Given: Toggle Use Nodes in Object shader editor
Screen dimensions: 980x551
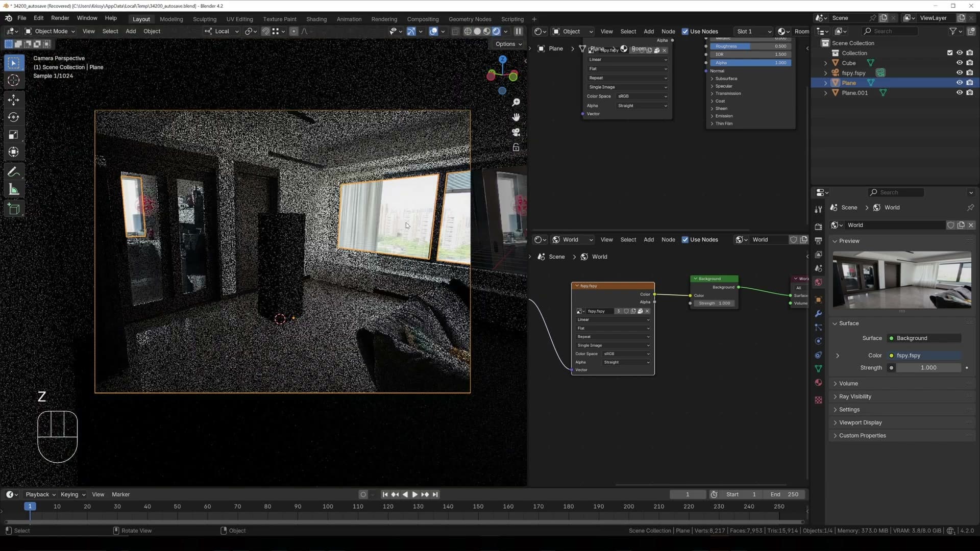Looking at the screenshot, I should click(x=685, y=31).
